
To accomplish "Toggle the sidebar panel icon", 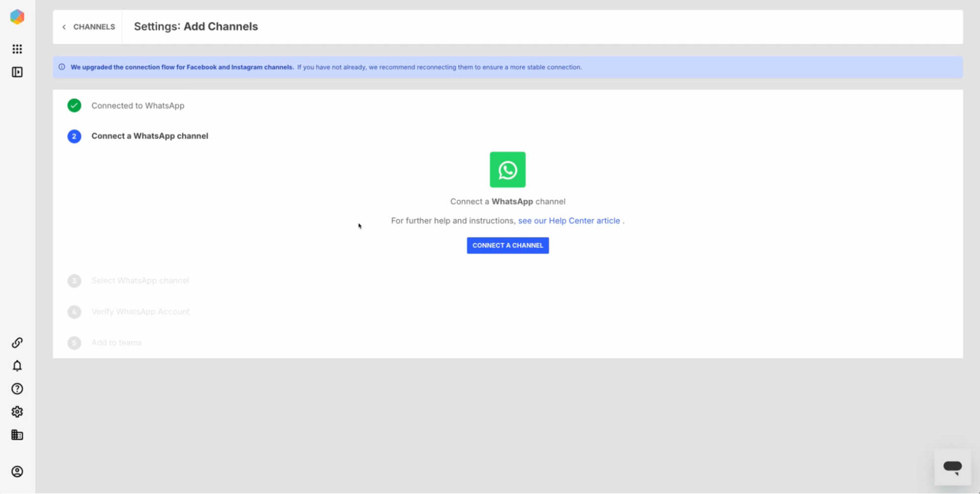I will pyautogui.click(x=17, y=72).
